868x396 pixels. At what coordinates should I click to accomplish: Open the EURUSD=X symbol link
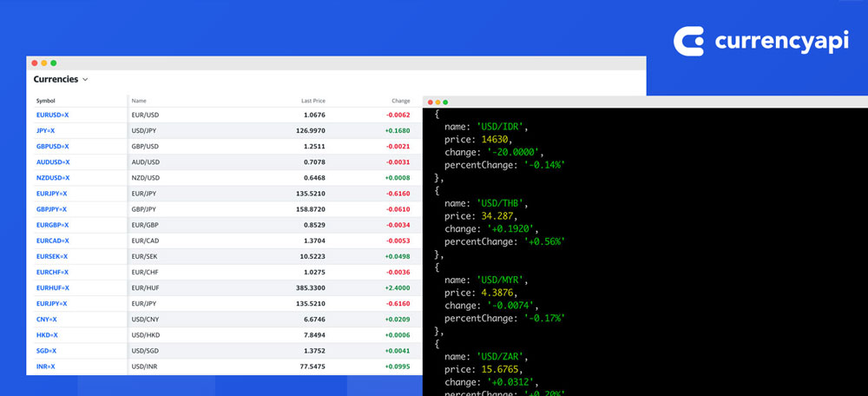click(x=52, y=115)
